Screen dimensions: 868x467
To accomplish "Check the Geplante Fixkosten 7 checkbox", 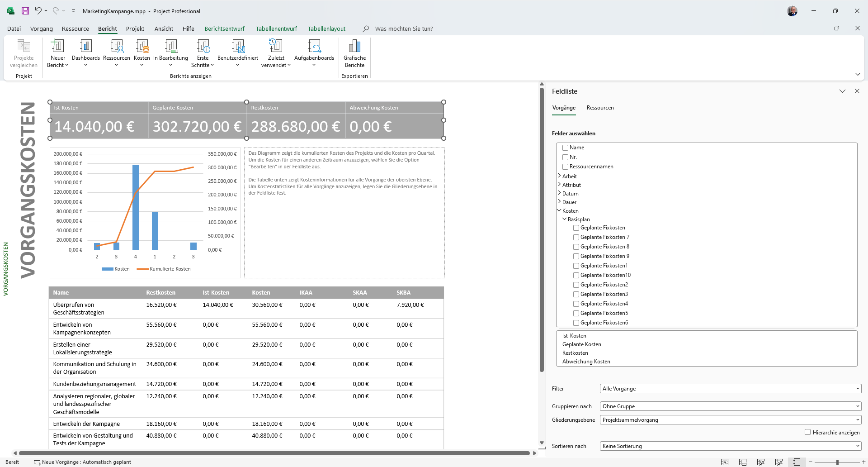I will [x=576, y=237].
